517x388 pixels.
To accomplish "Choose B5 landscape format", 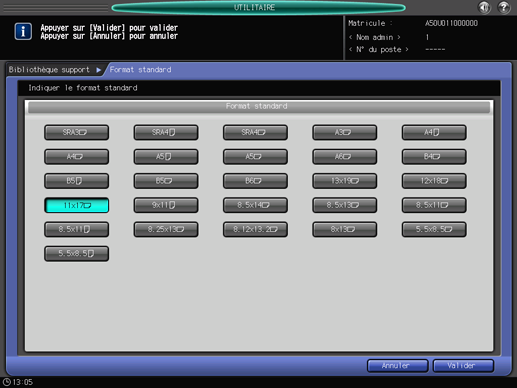I will [166, 181].
